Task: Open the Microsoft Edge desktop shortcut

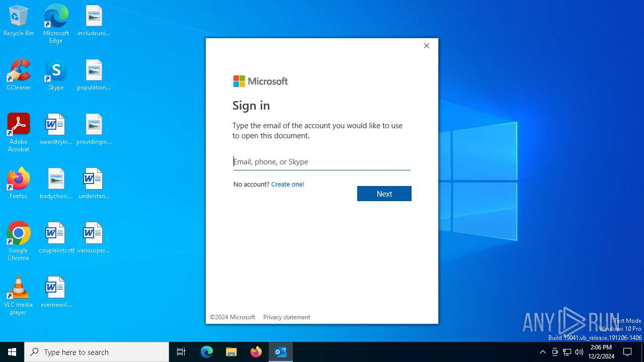Action: (x=56, y=24)
